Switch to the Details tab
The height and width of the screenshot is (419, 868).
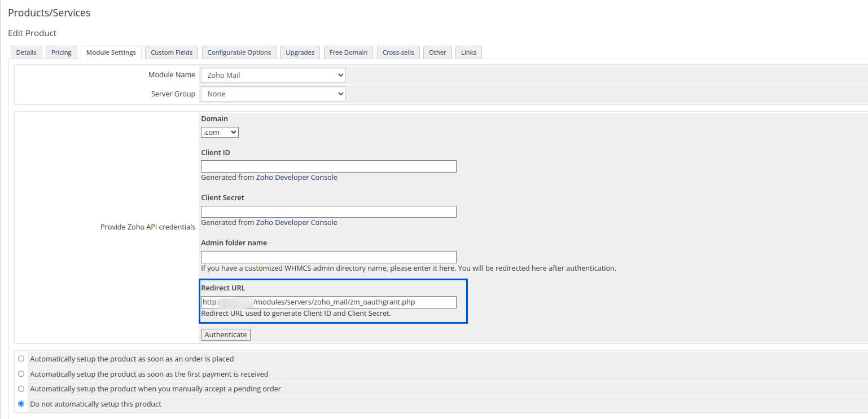click(x=26, y=52)
